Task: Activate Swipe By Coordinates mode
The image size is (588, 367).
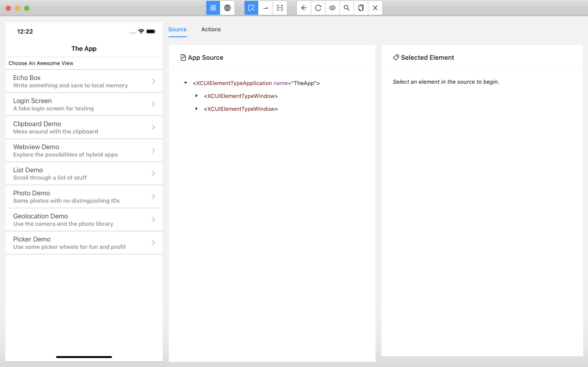Action: pos(266,8)
